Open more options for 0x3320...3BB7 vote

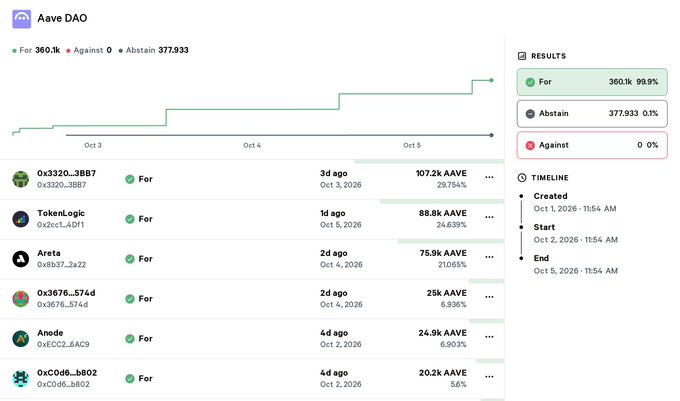pyautogui.click(x=489, y=177)
